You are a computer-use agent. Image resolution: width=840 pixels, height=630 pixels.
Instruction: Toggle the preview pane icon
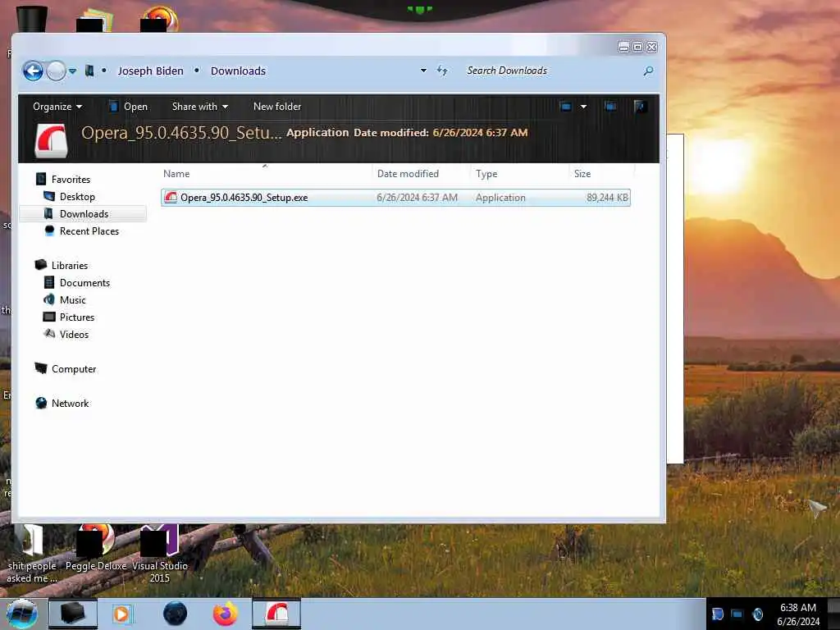(x=610, y=107)
